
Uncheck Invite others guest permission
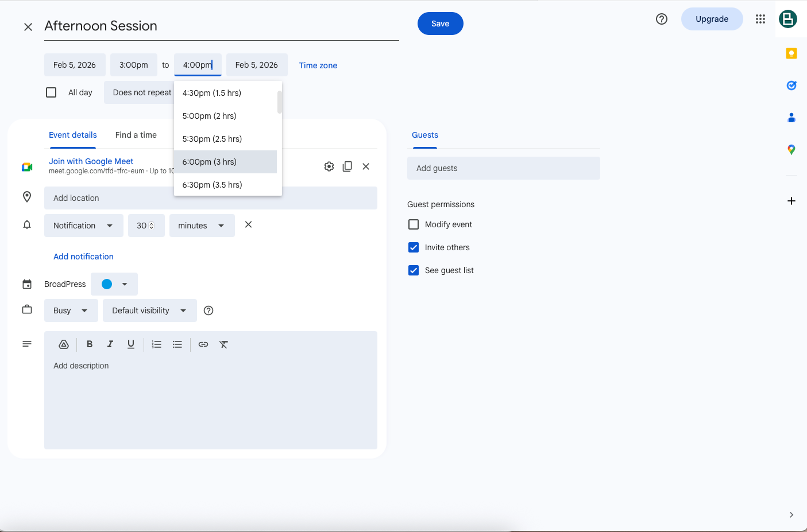[x=414, y=247]
